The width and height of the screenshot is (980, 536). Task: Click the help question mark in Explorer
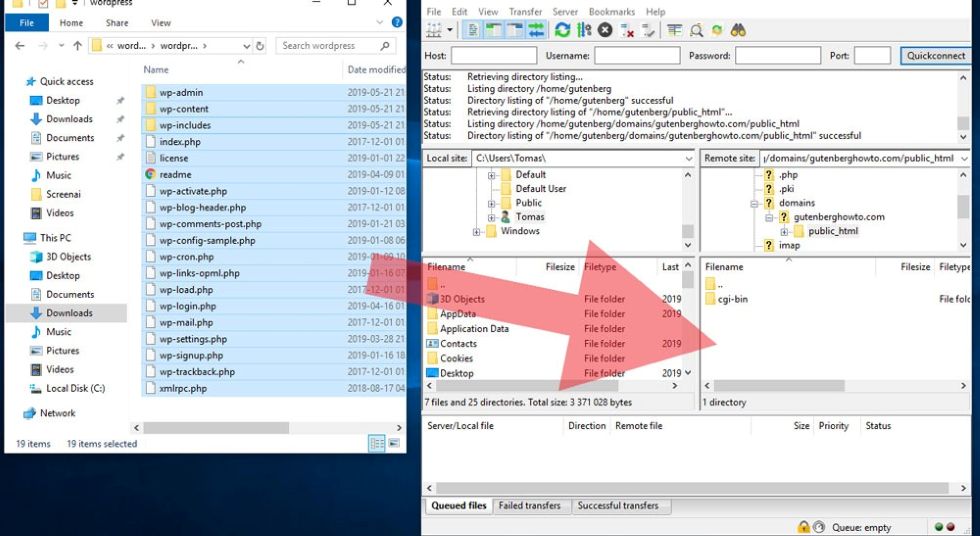[x=397, y=22]
